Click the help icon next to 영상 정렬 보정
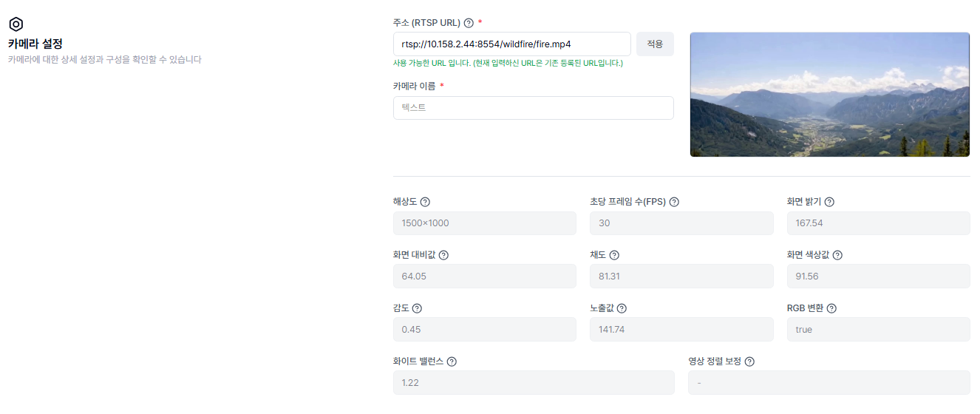Screen dimensions: 980x414 pyautogui.click(x=749, y=362)
